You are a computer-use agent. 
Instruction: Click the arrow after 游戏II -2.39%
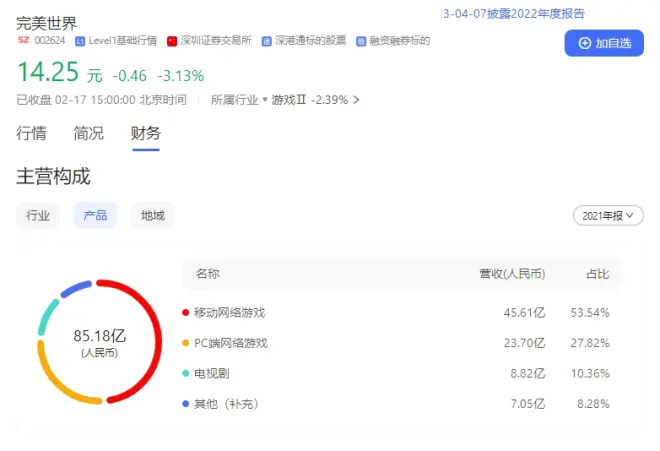tap(356, 100)
